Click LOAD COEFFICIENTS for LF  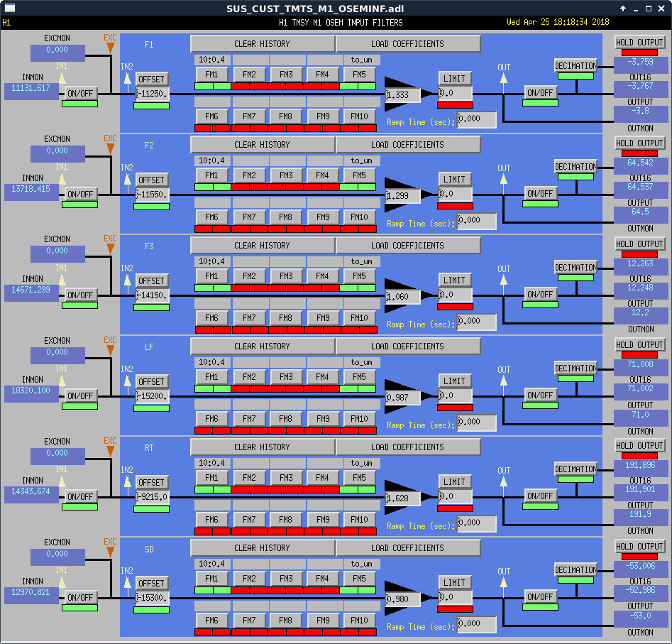[407, 346]
